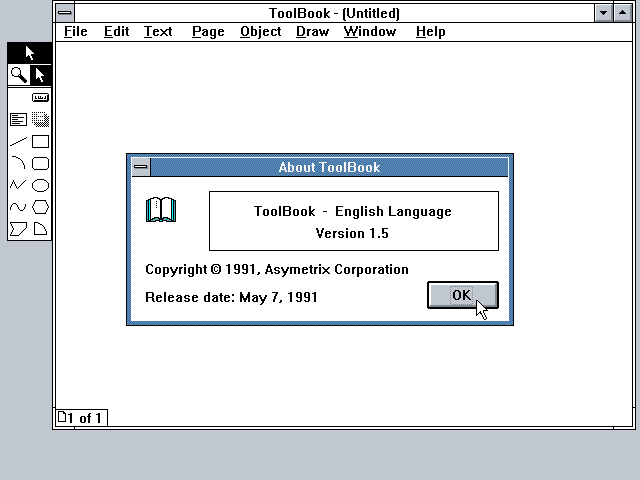Select the straight Line tool
640x480 pixels.
point(18,142)
